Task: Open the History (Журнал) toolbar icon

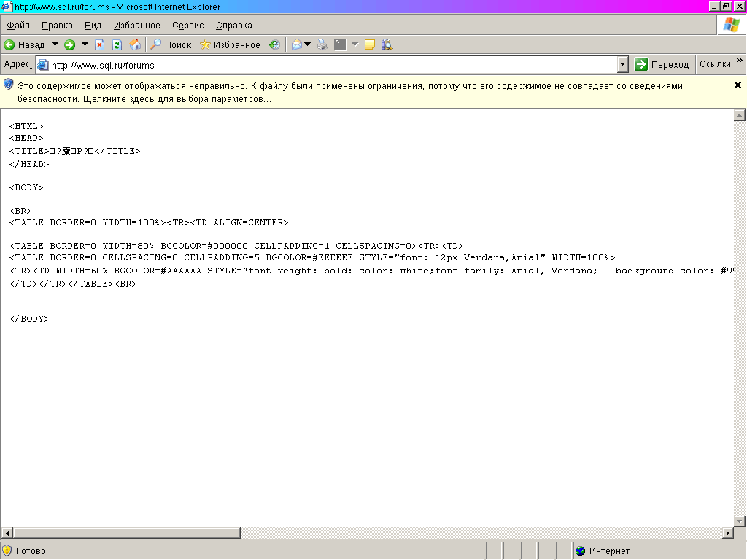Action: 274,45
